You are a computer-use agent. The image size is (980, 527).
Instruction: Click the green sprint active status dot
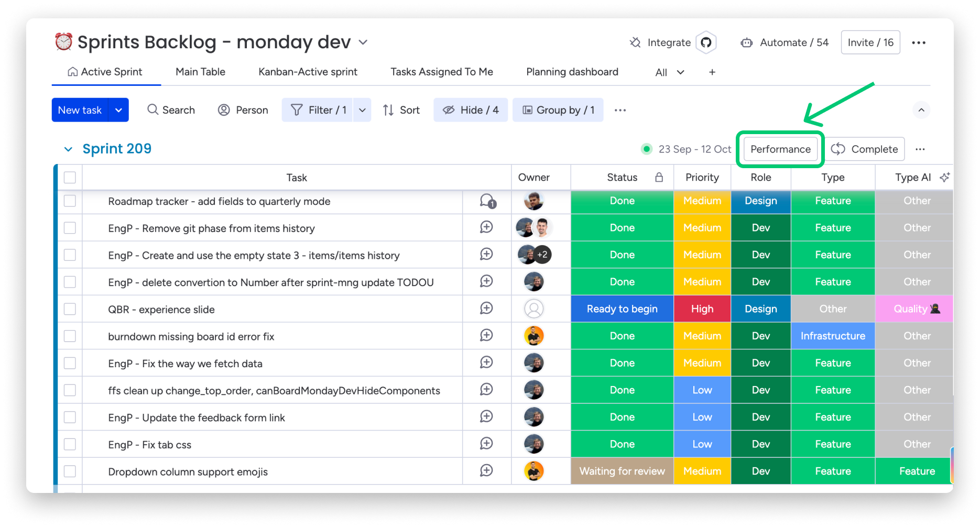647,149
